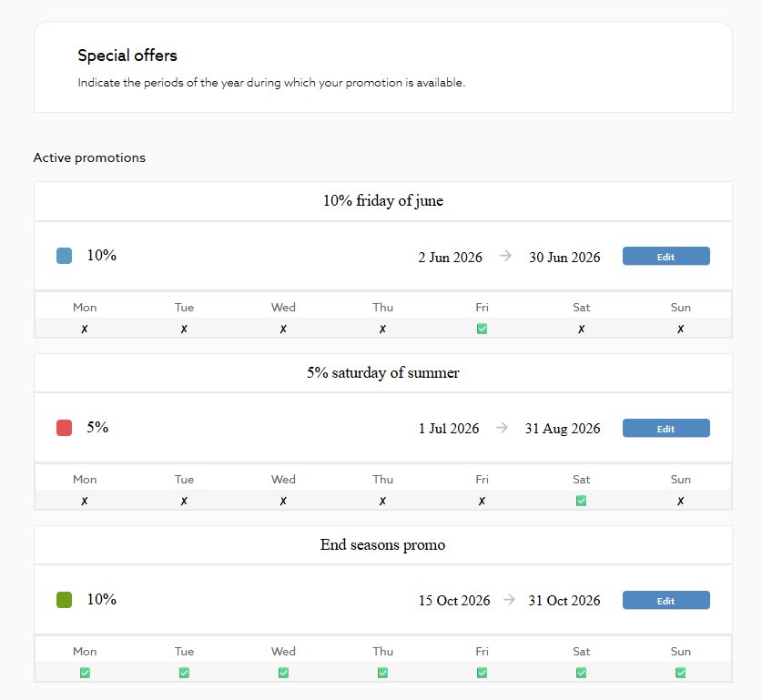Click the blue swatch for friday of june

(64, 256)
